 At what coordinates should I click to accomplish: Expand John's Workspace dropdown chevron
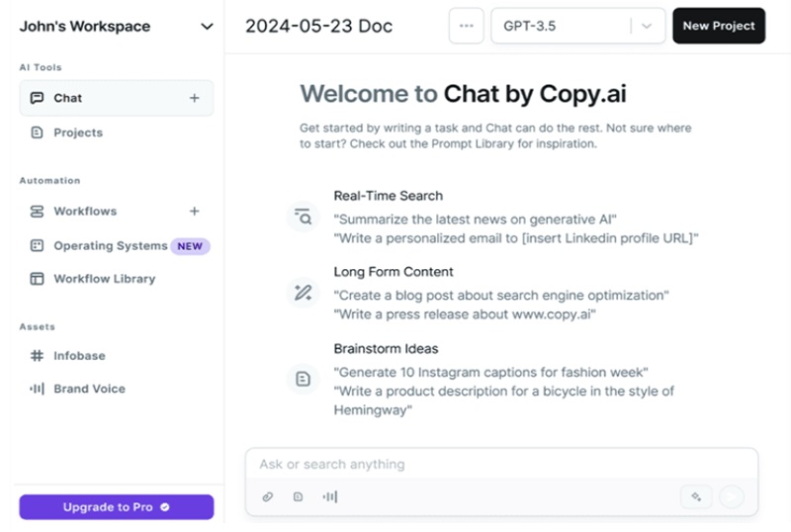tap(207, 27)
